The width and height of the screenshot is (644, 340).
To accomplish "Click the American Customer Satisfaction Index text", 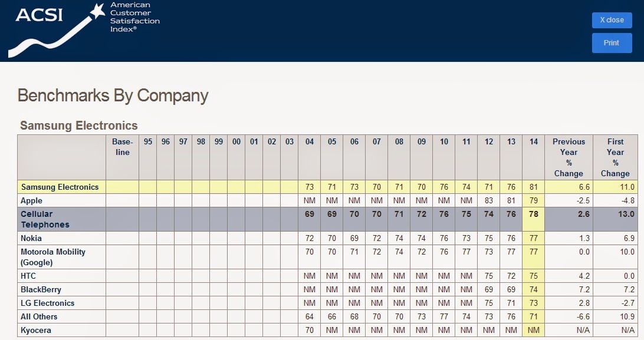I will click(134, 17).
